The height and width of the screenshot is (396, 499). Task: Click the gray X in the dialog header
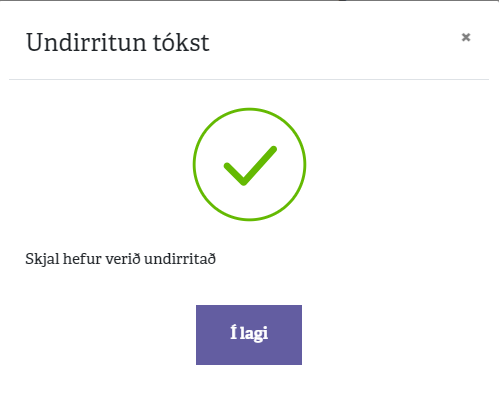click(466, 37)
